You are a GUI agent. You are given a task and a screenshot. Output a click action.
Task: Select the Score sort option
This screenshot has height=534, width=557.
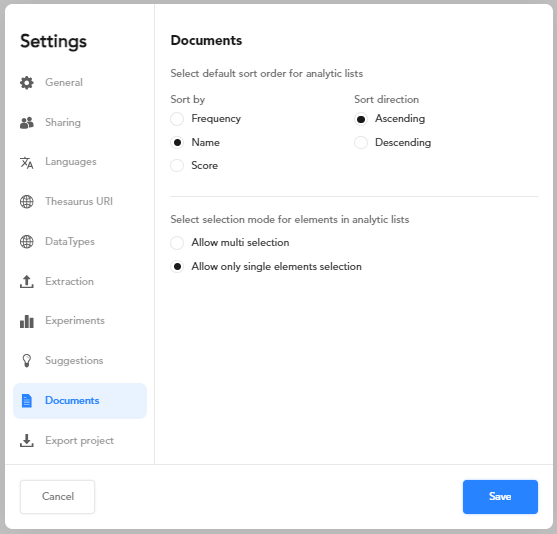pyautogui.click(x=177, y=166)
